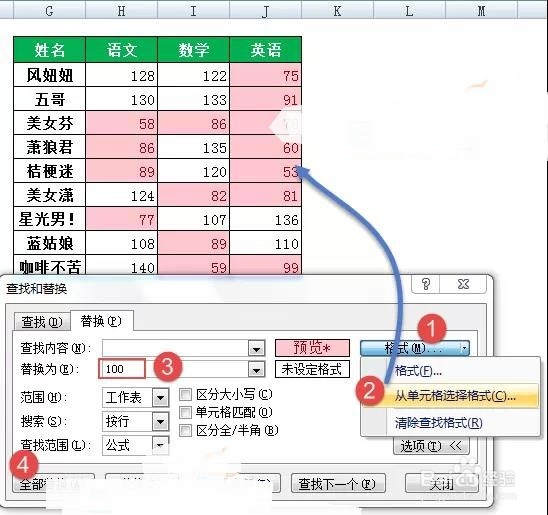The width and height of the screenshot is (548, 515).
Task: Select the name cell 风妞妞
Action: click(x=49, y=75)
